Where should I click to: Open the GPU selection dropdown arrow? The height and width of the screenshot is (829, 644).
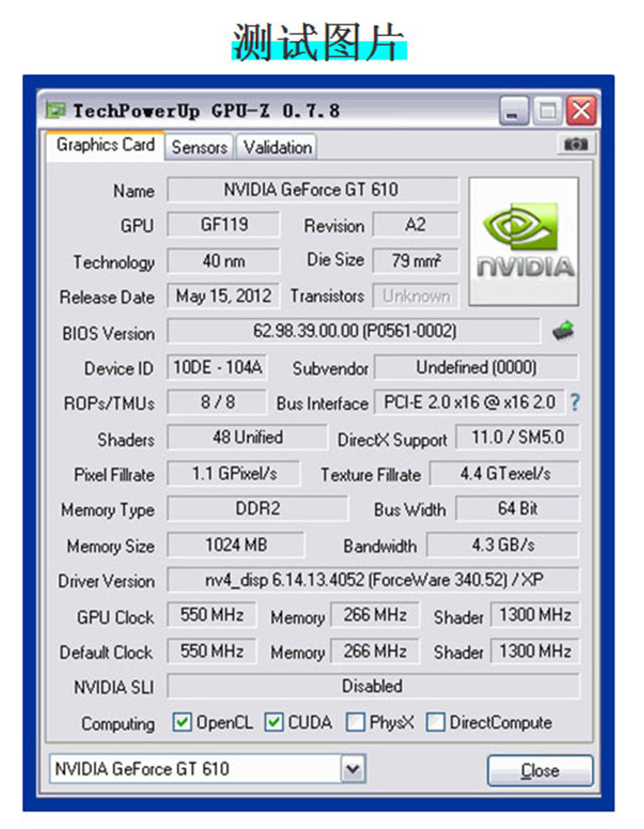[352, 769]
